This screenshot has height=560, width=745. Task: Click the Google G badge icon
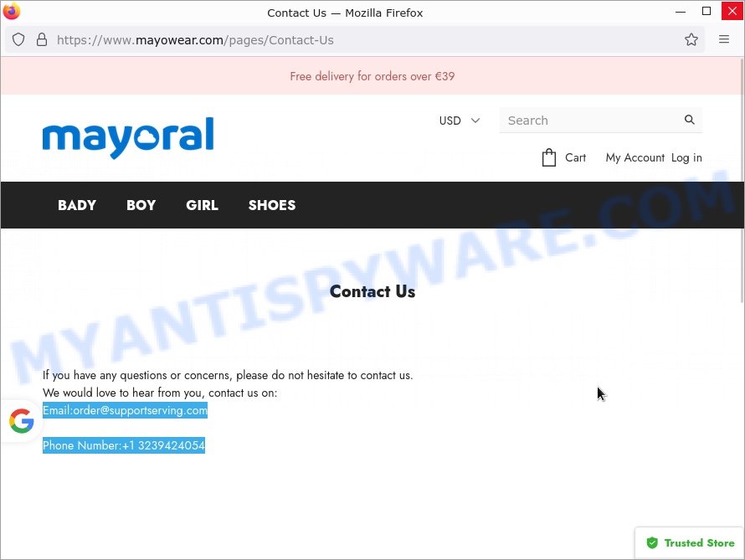pyautogui.click(x=22, y=421)
